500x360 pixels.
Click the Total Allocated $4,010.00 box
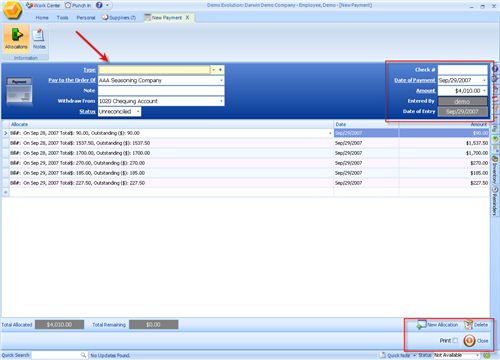coord(59,325)
